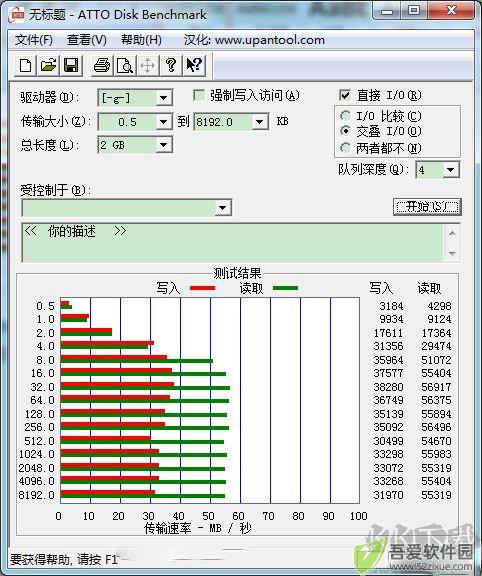This screenshot has width=482, height=576.
Task: Select the 交叠 I/O radio button
Action: click(x=345, y=131)
